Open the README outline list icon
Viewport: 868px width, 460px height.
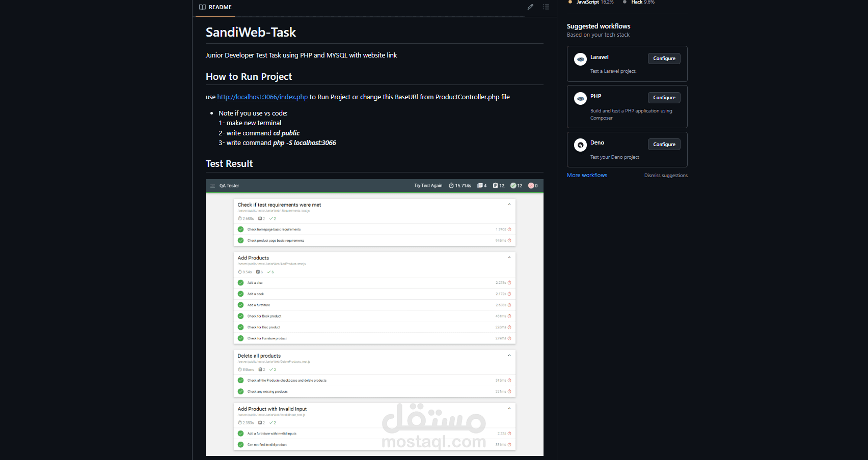click(x=546, y=7)
